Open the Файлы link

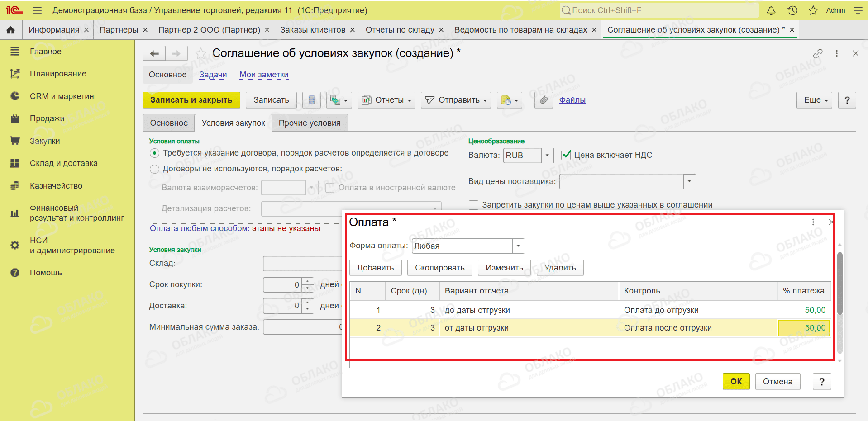[572, 100]
